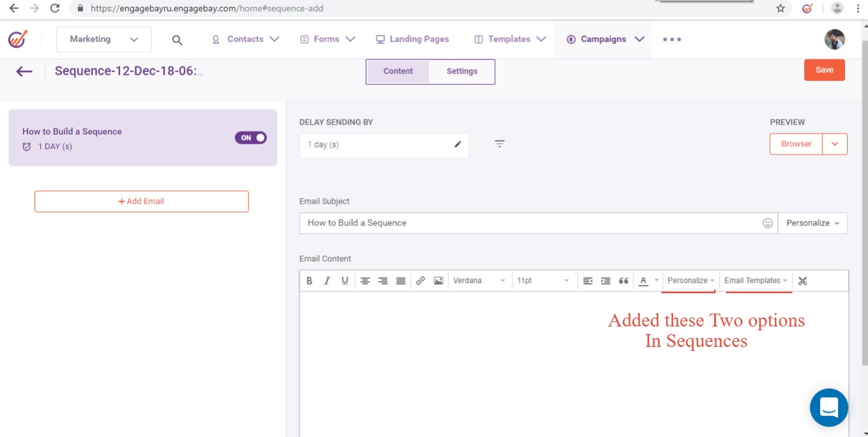Apply italic formatting in the editor
Viewport: 868px width, 437px height.
click(327, 280)
